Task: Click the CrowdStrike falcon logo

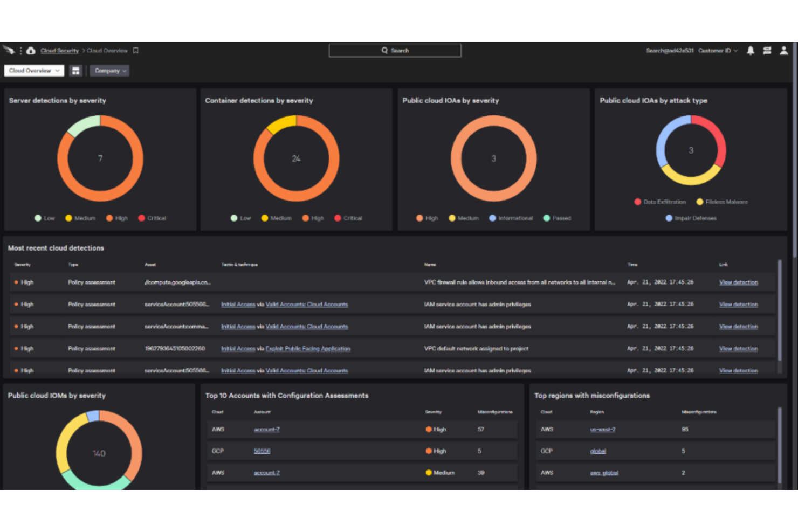Action: tap(9, 50)
